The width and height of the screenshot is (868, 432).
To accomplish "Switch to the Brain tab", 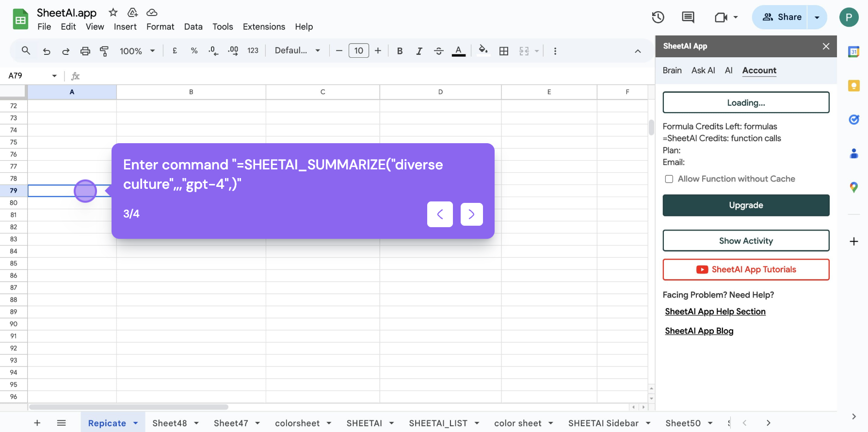I will coord(672,70).
